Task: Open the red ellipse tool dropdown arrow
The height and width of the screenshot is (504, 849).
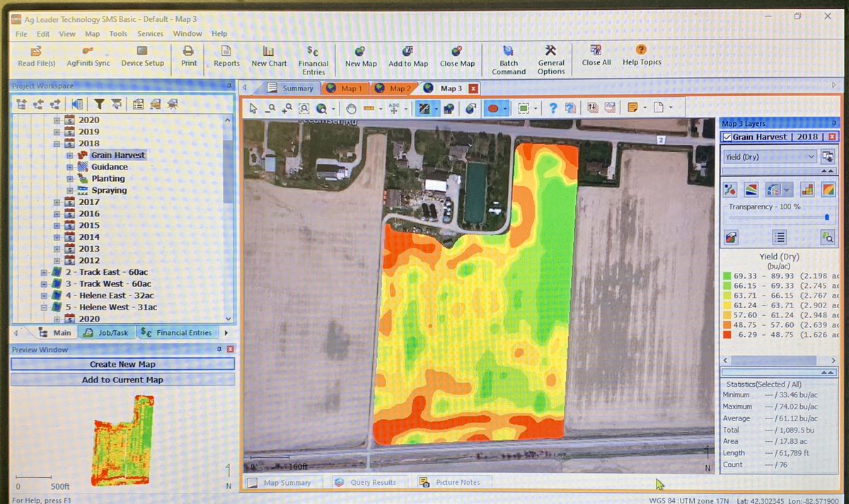Action: [x=507, y=108]
